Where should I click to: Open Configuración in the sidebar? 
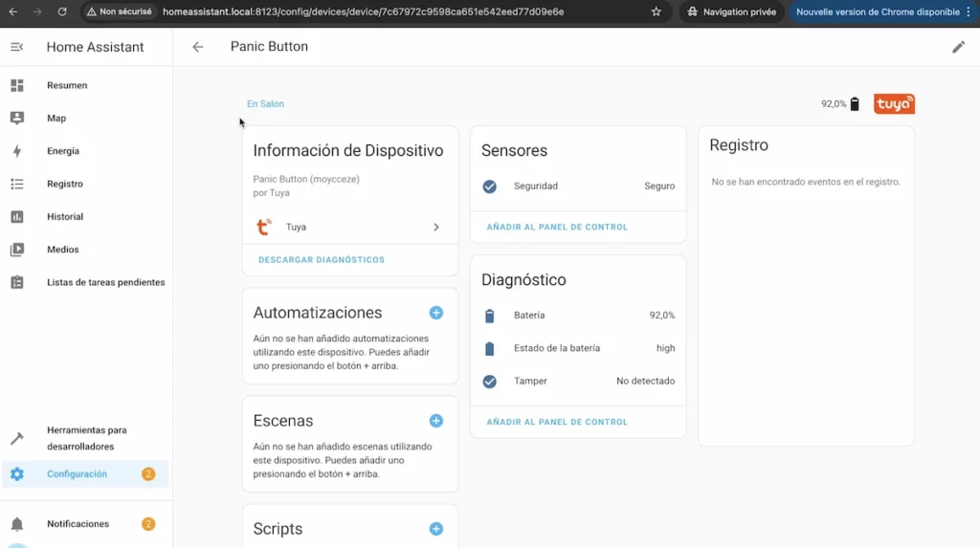pyautogui.click(x=86, y=473)
